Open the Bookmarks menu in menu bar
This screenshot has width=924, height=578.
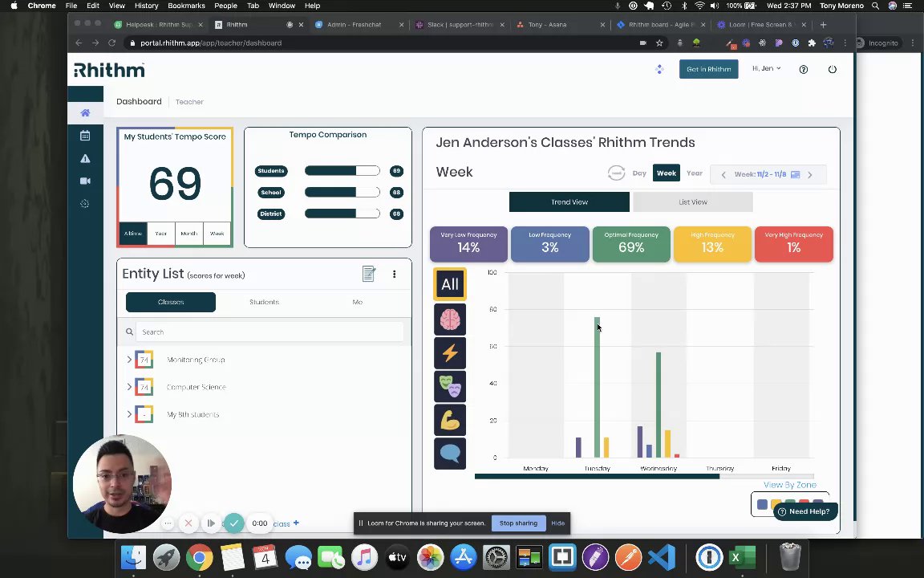186,6
